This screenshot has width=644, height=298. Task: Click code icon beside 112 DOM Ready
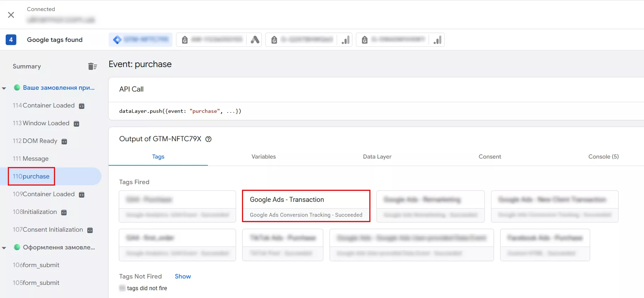pos(64,142)
